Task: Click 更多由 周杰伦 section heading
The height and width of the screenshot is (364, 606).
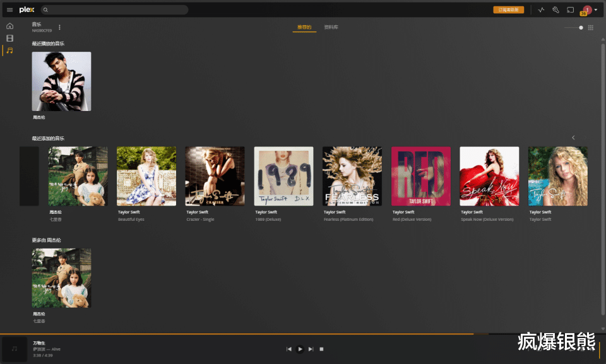Action: [x=46, y=240]
